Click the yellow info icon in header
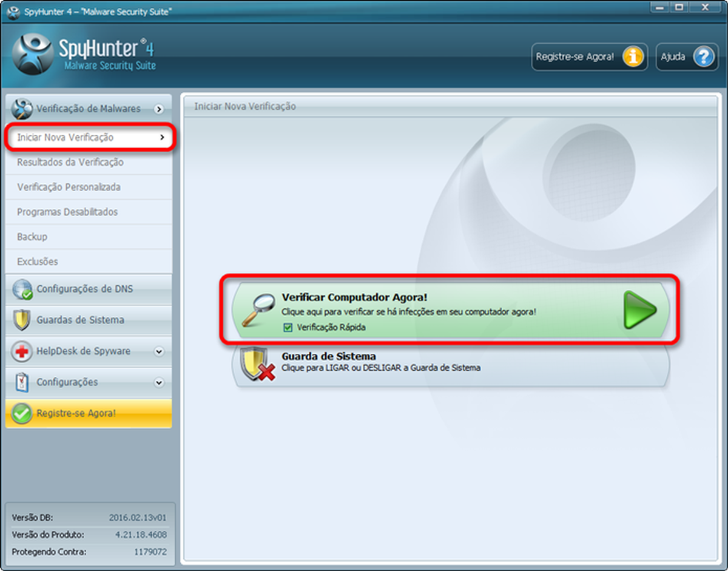 (x=633, y=57)
